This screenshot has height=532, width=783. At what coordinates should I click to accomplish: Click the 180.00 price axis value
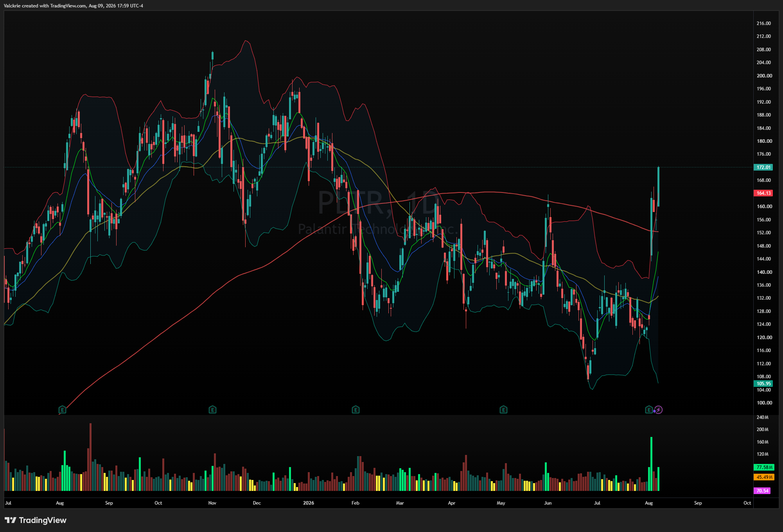763,141
